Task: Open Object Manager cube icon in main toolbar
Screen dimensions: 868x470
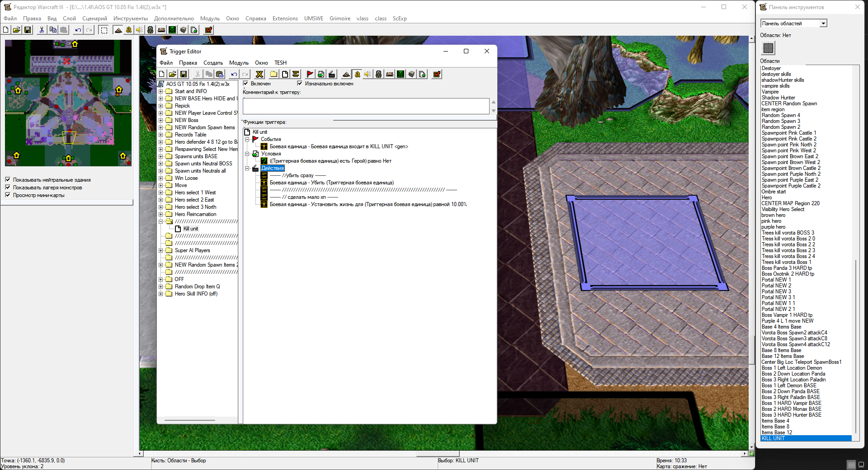Action: 183,30
